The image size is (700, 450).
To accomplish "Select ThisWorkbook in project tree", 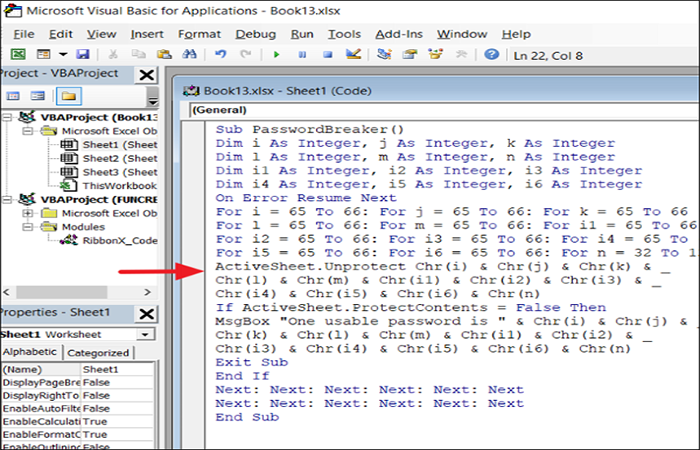I will point(120,186).
